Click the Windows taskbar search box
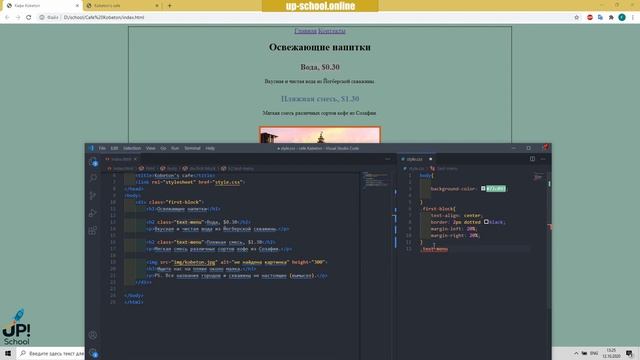 point(51,353)
